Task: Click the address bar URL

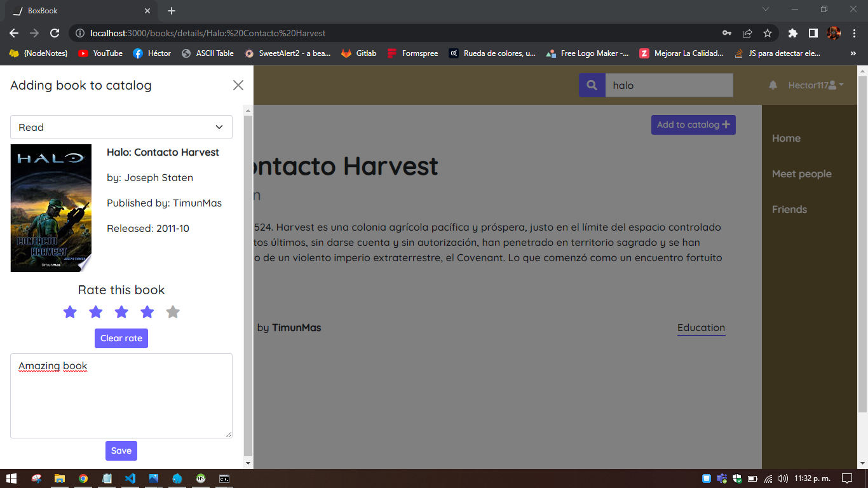Action: coord(208,33)
